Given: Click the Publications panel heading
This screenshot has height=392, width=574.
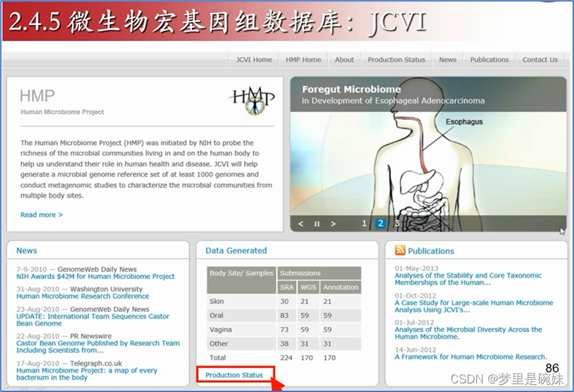Looking at the screenshot, I should (x=431, y=251).
